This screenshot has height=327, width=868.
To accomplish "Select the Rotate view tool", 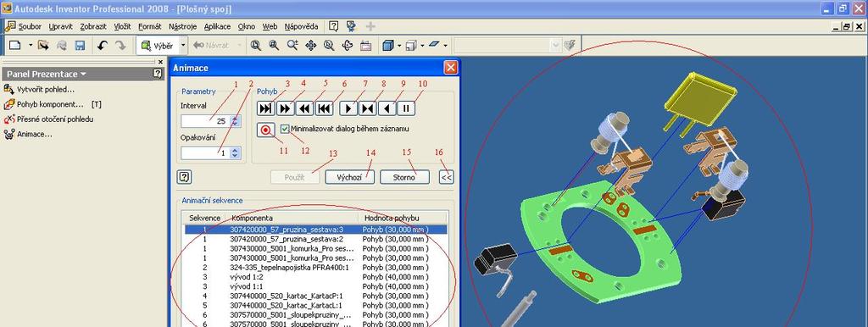I will click(x=347, y=46).
